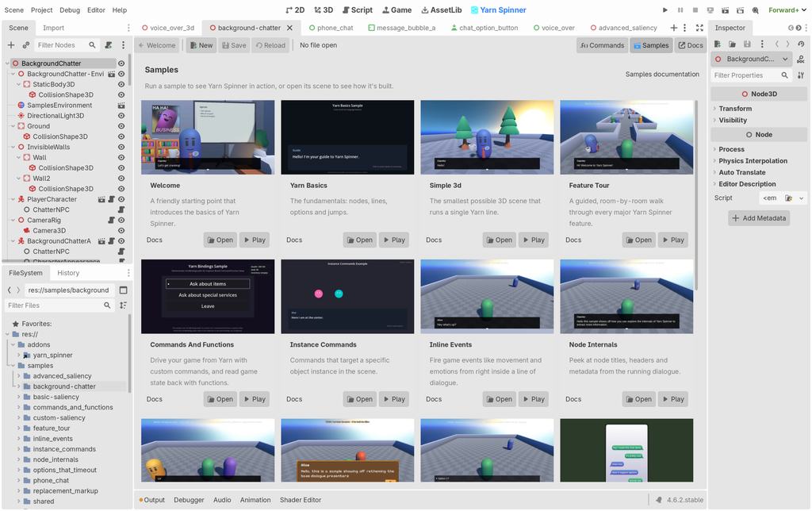Click the attach script icon in Scene dock

108,45
